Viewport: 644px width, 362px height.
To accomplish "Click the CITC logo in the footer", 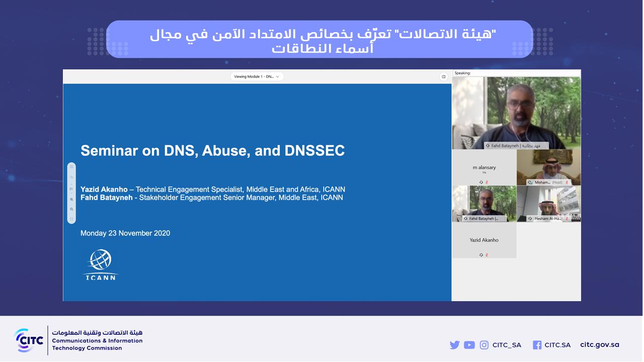I will [29, 340].
